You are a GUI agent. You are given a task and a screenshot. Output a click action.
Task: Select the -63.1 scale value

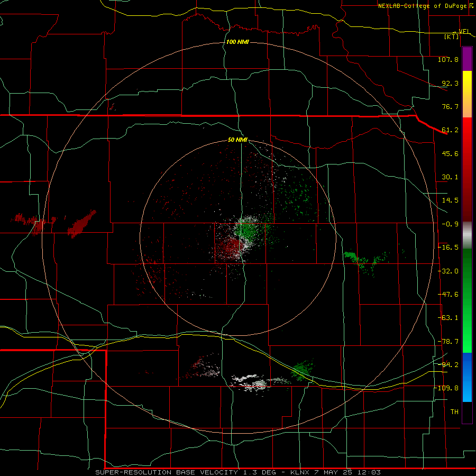[448, 318]
